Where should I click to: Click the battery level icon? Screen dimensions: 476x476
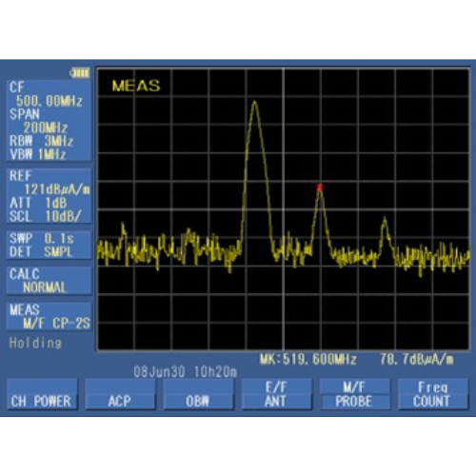80,73
